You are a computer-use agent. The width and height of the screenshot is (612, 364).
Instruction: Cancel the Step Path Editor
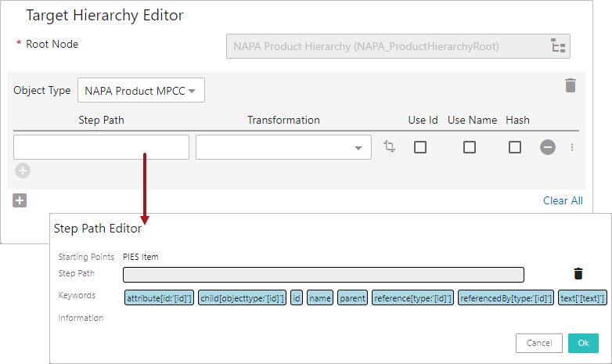pos(539,343)
